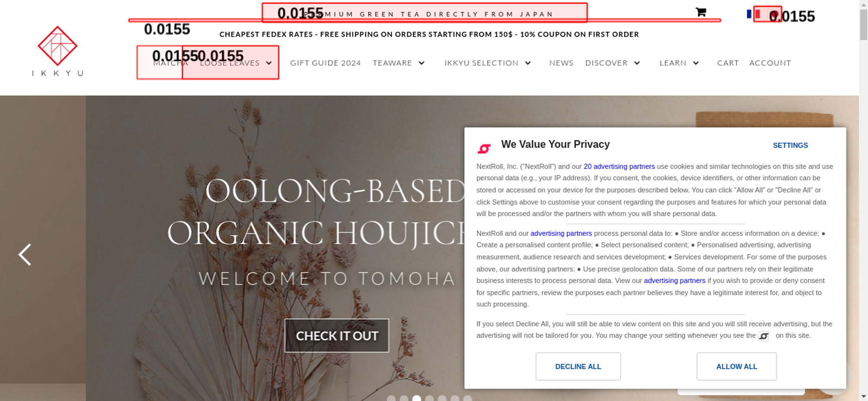Expand the Discover menu chevron
This screenshot has height=401, width=868.
pos(637,63)
